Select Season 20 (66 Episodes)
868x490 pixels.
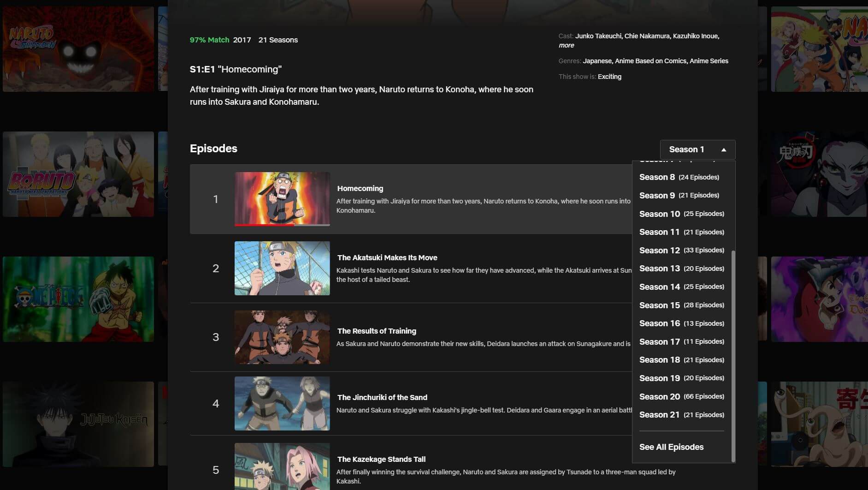681,397
